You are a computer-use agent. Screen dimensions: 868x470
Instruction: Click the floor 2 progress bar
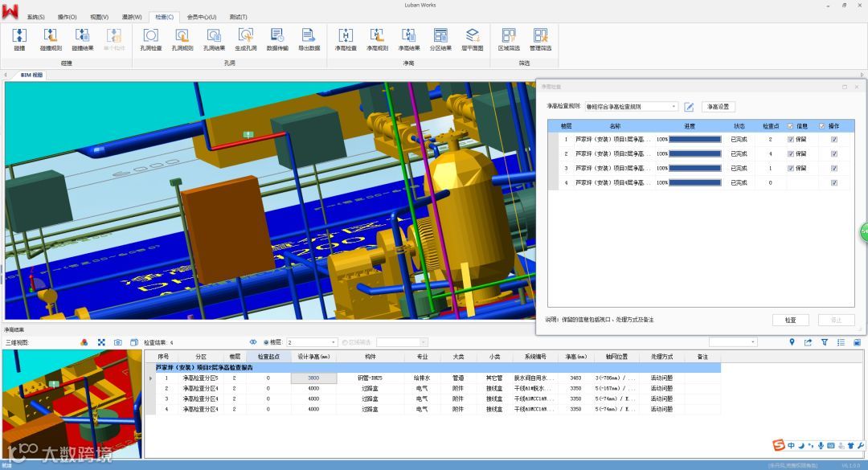(x=695, y=154)
